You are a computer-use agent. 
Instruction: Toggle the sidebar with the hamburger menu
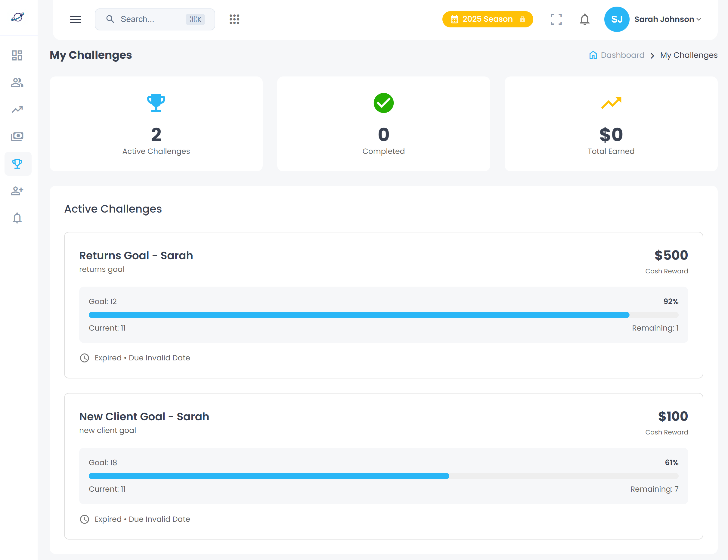click(x=76, y=19)
